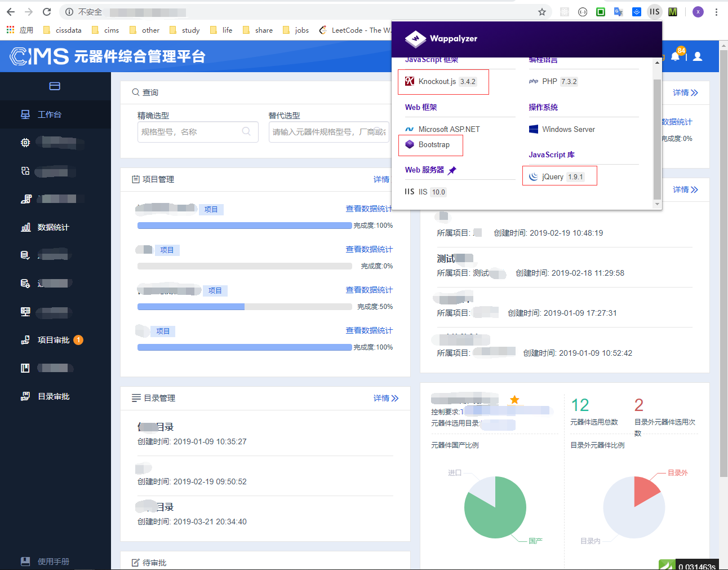Click the Wappalyzer logo in the popup
The image size is (728, 570).
[x=415, y=39]
